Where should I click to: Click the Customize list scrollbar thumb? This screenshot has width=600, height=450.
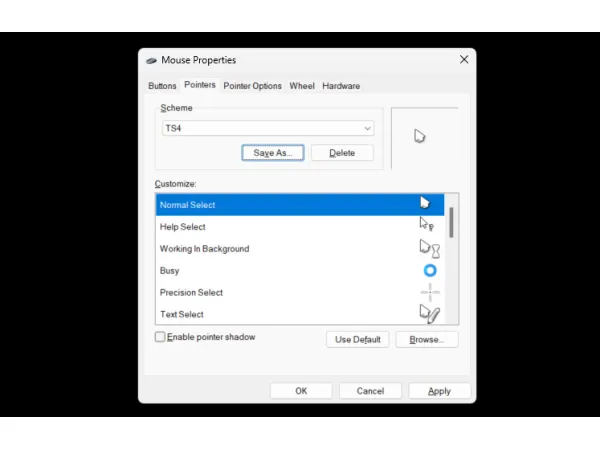coord(452,222)
